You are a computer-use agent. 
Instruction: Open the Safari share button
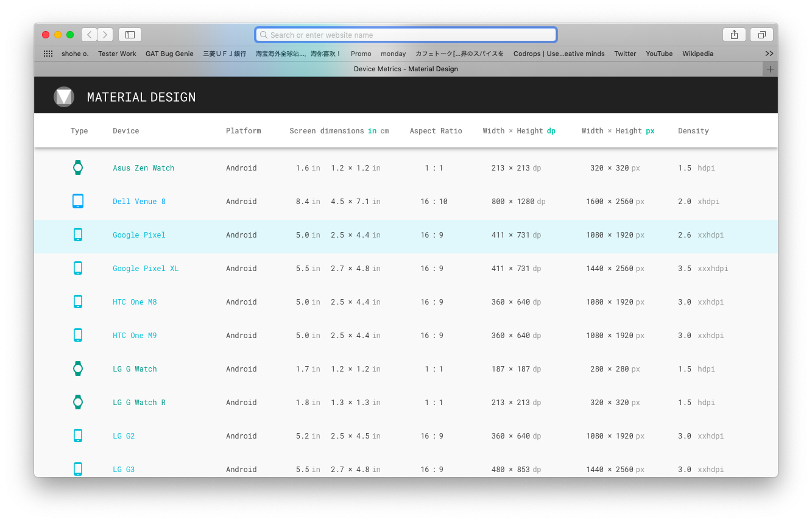point(734,35)
